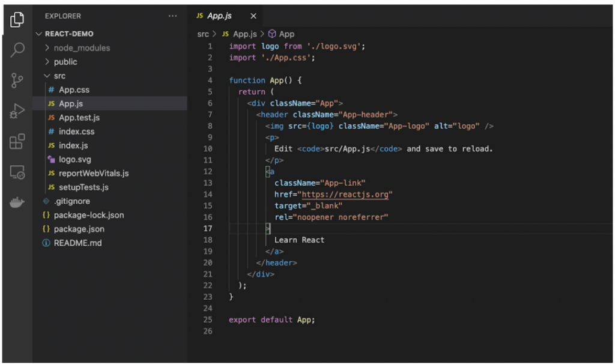Click the src breadcrumb segment
The width and height of the screenshot is (615, 364).
[203, 34]
